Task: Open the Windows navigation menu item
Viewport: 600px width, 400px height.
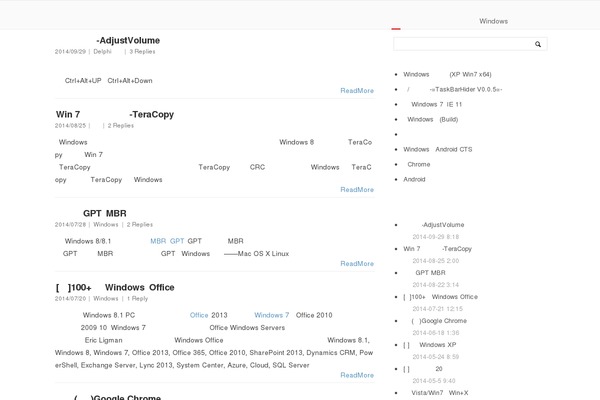Action: (x=494, y=21)
